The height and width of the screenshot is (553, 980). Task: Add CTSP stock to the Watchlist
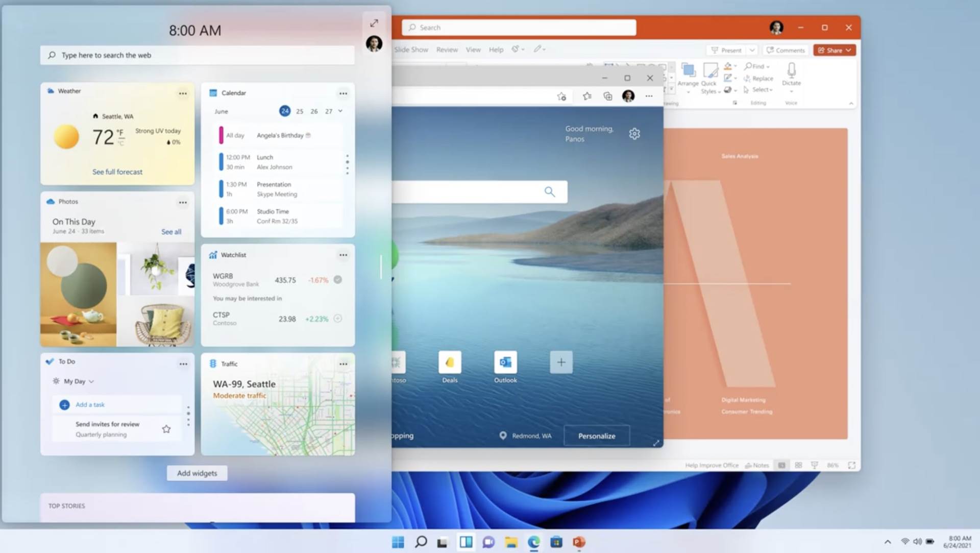click(x=337, y=318)
